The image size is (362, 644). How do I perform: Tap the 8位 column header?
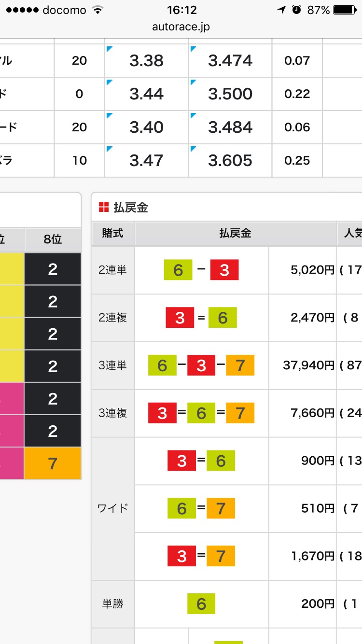tap(53, 239)
